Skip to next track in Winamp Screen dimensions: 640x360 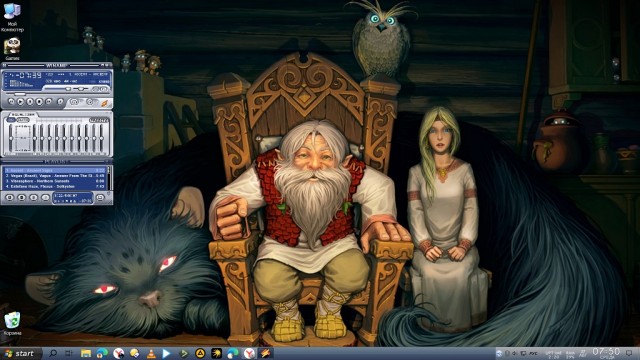coord(49,101)
